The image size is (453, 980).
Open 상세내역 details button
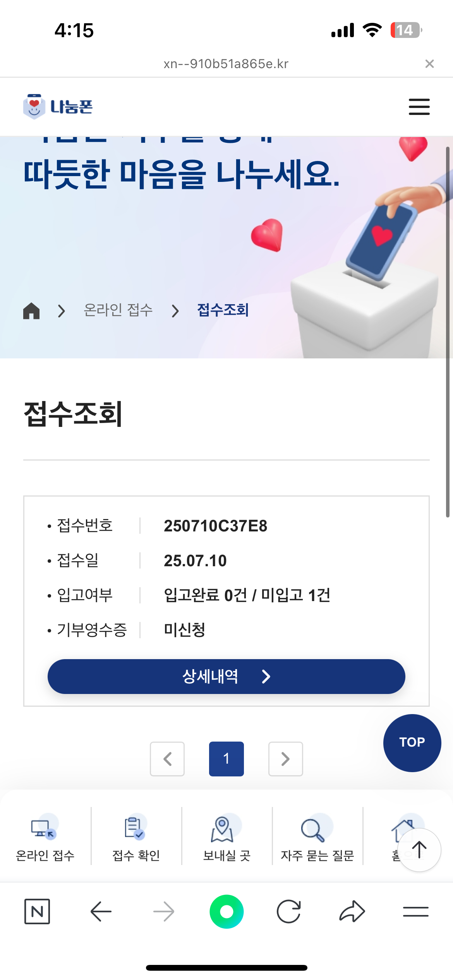pyautogui.click(x=226, y=676)
